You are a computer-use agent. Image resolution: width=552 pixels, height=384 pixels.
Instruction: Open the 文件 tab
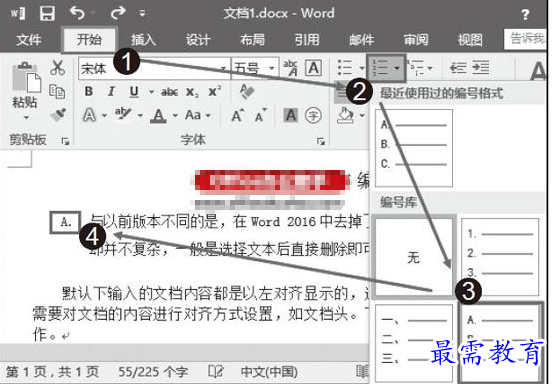tap(28, 39)
